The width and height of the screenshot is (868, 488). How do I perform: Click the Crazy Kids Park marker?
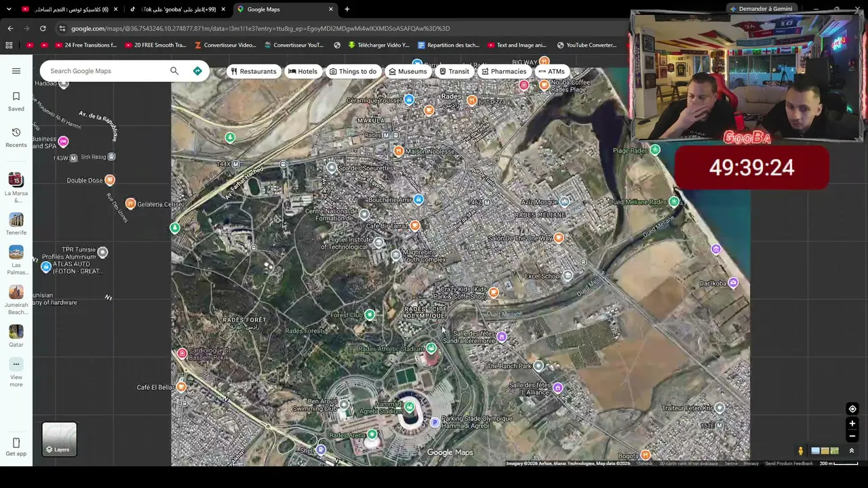click(x=494, y=292)
